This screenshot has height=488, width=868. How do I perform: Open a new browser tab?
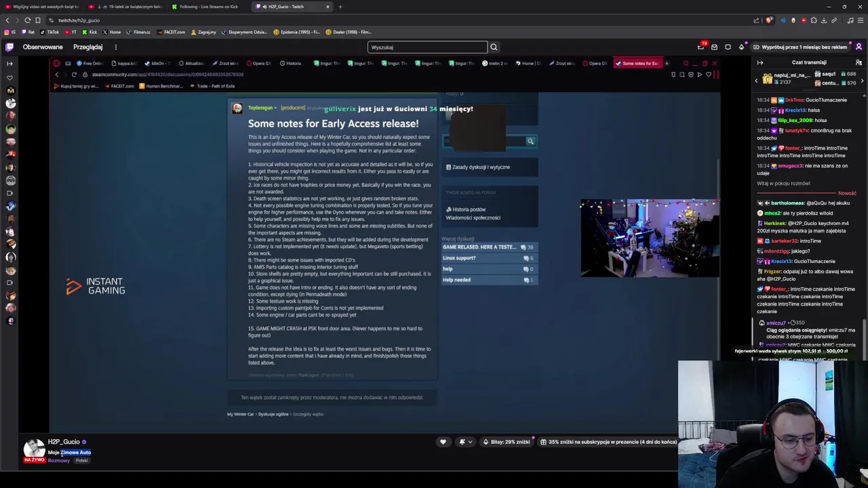(x=340, y=7)
